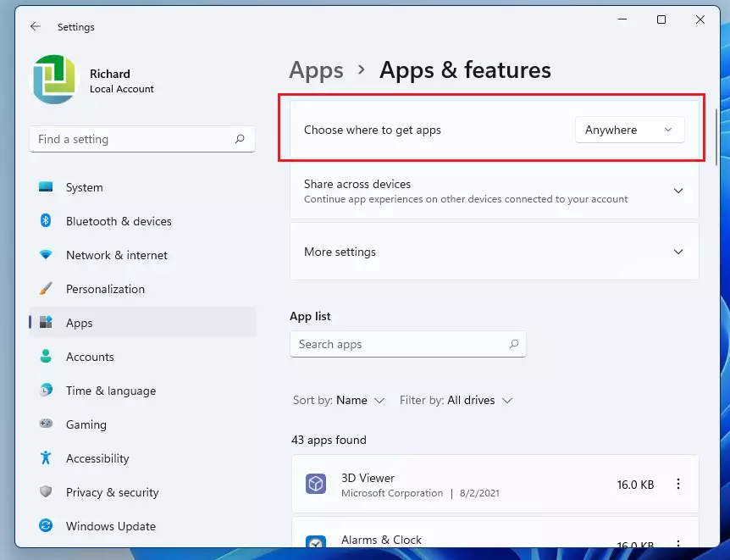
Task: Click the Accounts sidebar icon
Action: (x=46, y=357)
